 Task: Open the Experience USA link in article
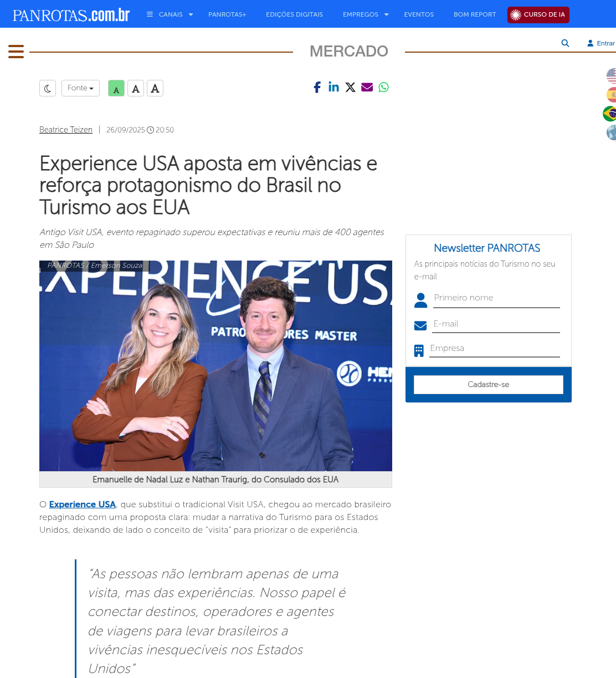(83, 504)
